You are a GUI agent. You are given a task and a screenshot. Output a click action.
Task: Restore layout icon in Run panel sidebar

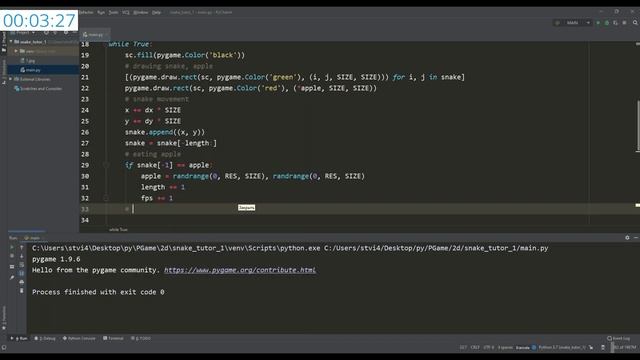click(12, 267)
